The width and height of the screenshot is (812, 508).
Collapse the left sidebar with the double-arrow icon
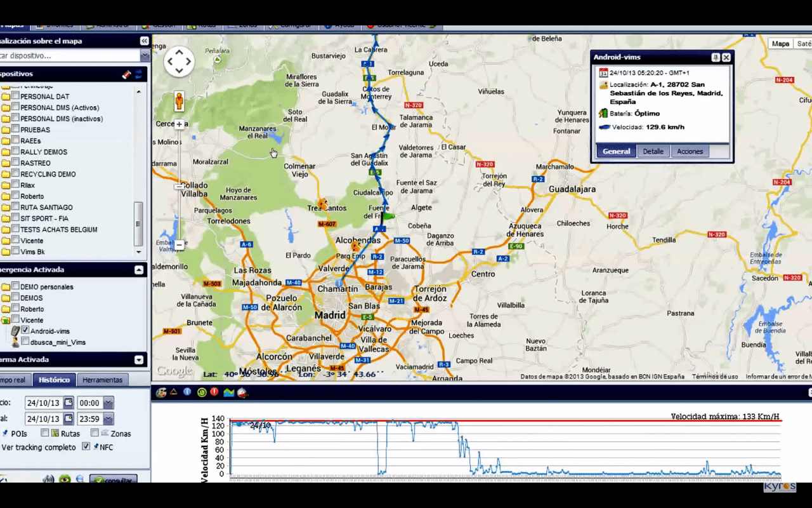(x=144, y=41)
